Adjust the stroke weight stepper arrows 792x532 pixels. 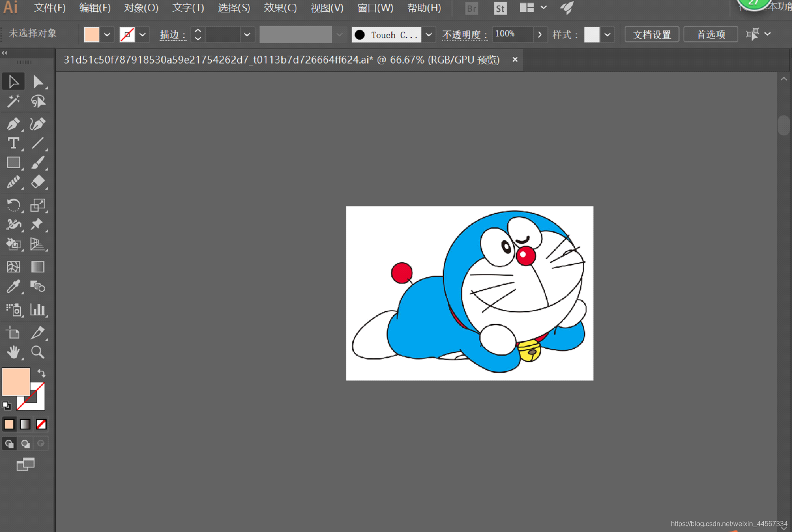[x=198, y=34]
